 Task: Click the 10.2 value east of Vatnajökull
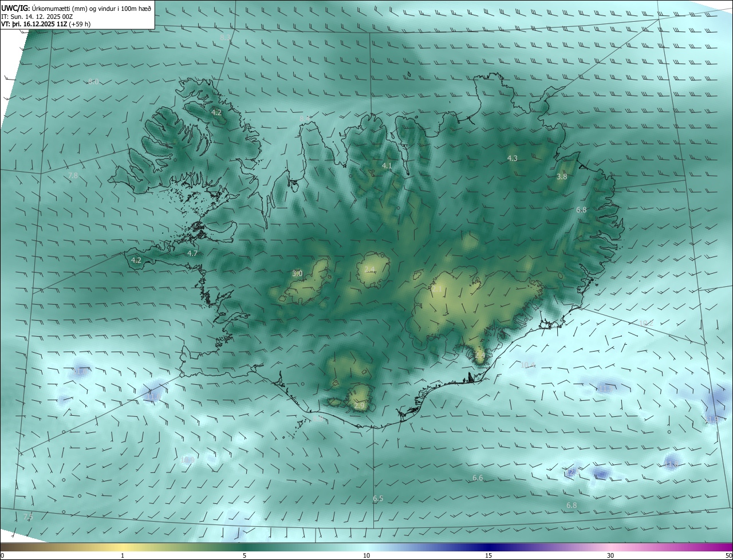click(x=646, y=323)
